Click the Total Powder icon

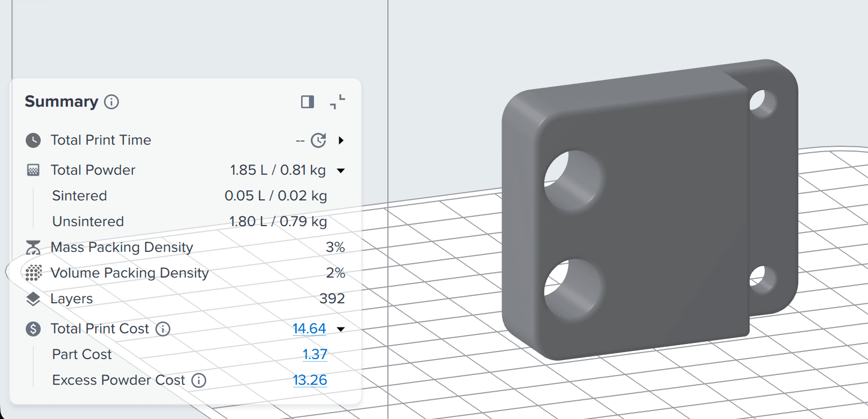click(x=33, y=170)
